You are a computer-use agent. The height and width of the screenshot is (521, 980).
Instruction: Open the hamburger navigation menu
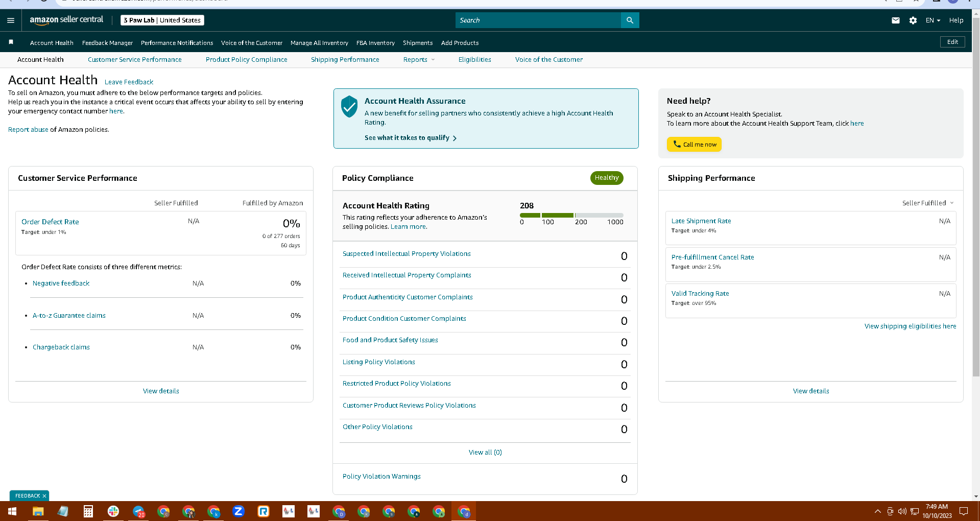click(11, 20)
